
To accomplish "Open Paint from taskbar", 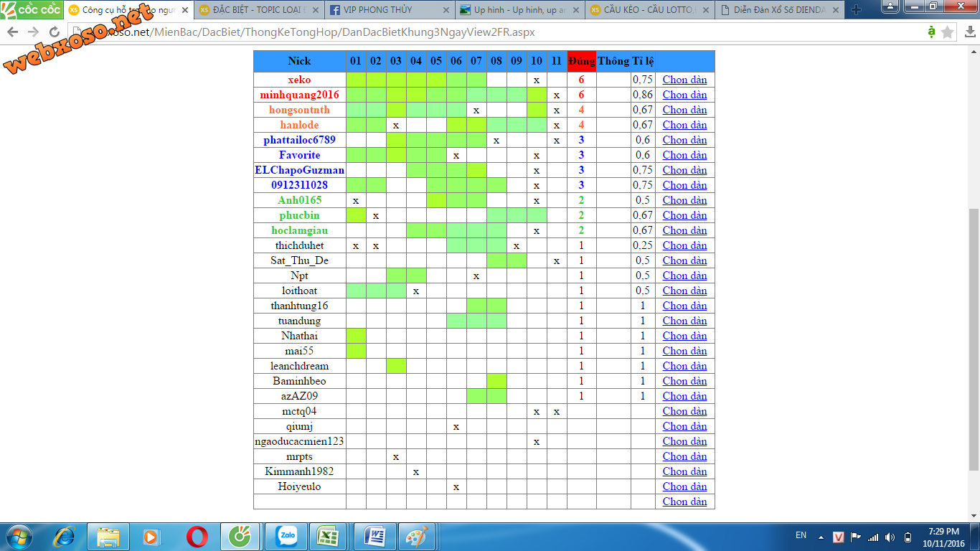I will point(417,537).
